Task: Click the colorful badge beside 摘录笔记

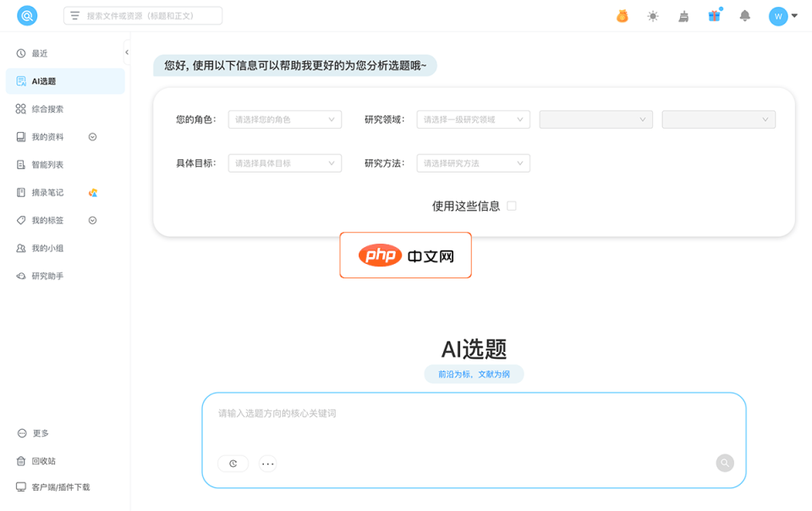Action: tap(93, 193)
